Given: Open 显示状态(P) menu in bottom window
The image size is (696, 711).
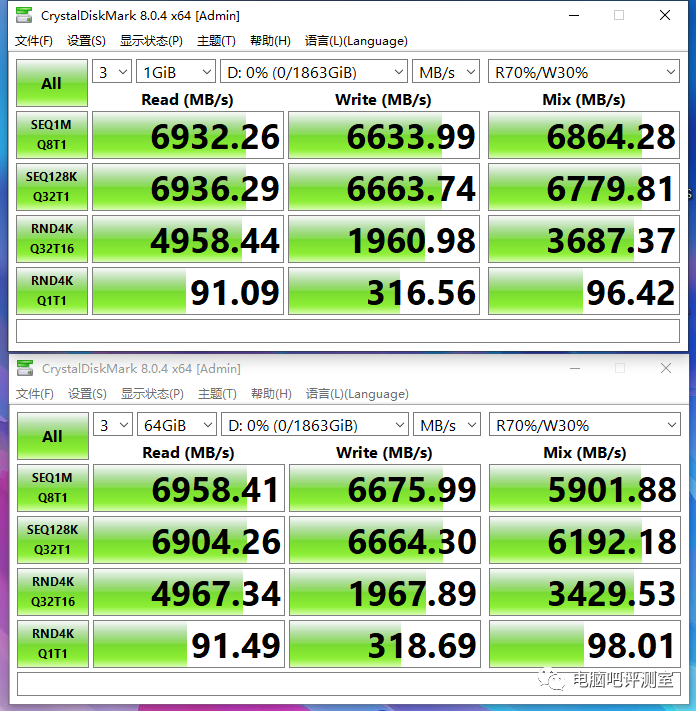Looking at the screenshot, I should (152, 394).
